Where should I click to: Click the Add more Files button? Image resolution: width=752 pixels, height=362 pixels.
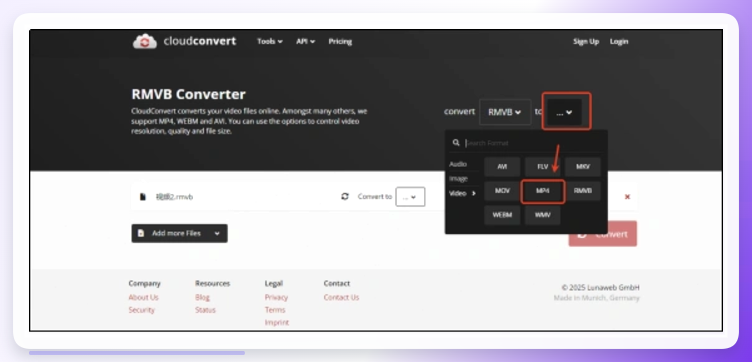[x=179, y=234]
